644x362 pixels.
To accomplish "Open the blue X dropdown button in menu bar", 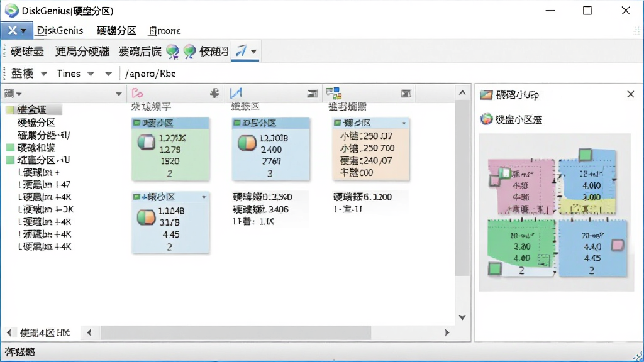I will pos(16,30).
